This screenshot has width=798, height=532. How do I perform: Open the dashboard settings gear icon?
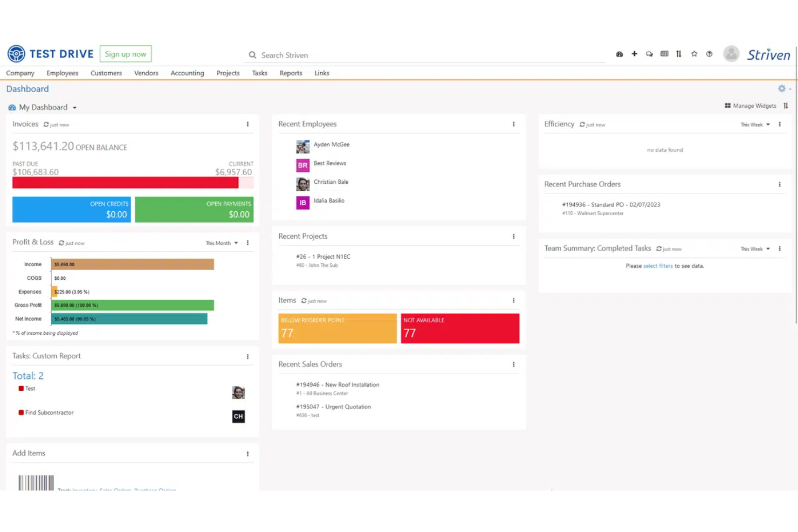781,88
